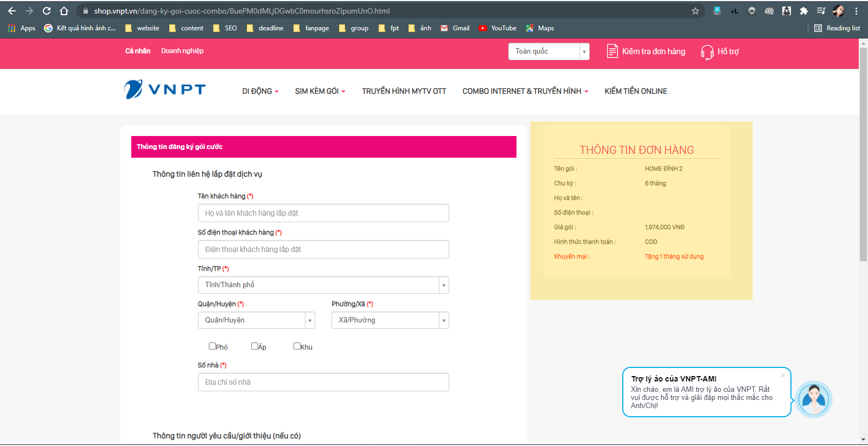The width and height of the screenshot is (868, 446).
Task: Open the Extensions puzzle piece menu
Action: click(x=804, y=11)
